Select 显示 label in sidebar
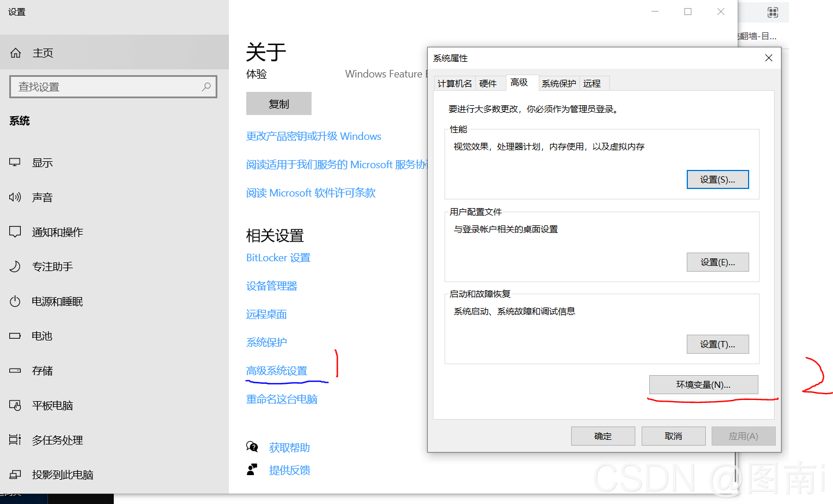This screenshot has width=833, height=504. pyautogui.click(x=42, y=163)
